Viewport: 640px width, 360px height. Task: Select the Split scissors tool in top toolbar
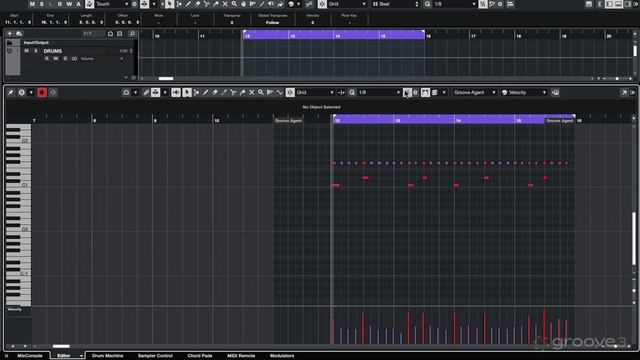pyautogui.click(x=207, y=4)
